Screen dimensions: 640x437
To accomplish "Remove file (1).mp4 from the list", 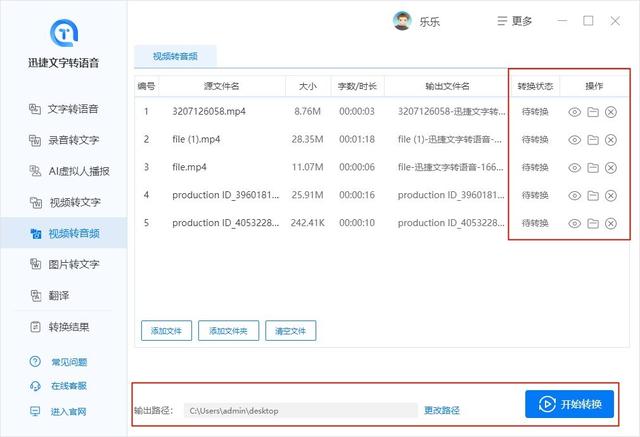I will (x=611, y=140).
